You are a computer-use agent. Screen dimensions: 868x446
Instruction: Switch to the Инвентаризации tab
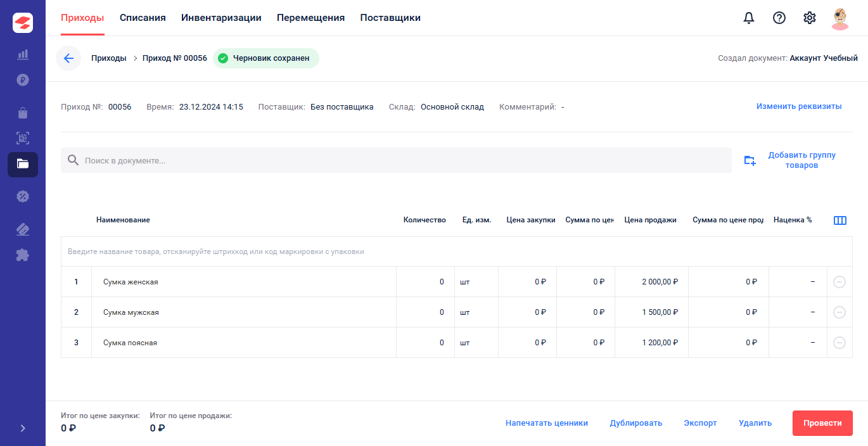[221, 18]
